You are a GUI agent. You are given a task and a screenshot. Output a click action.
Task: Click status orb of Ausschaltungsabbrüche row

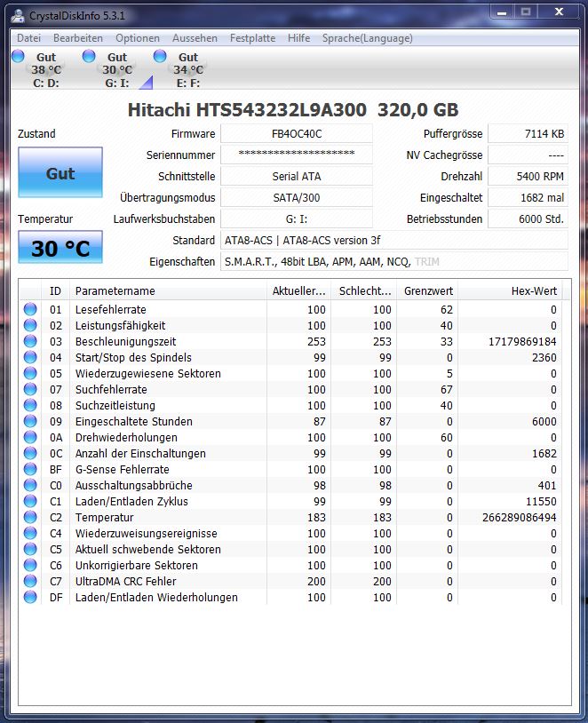point(30,485)
